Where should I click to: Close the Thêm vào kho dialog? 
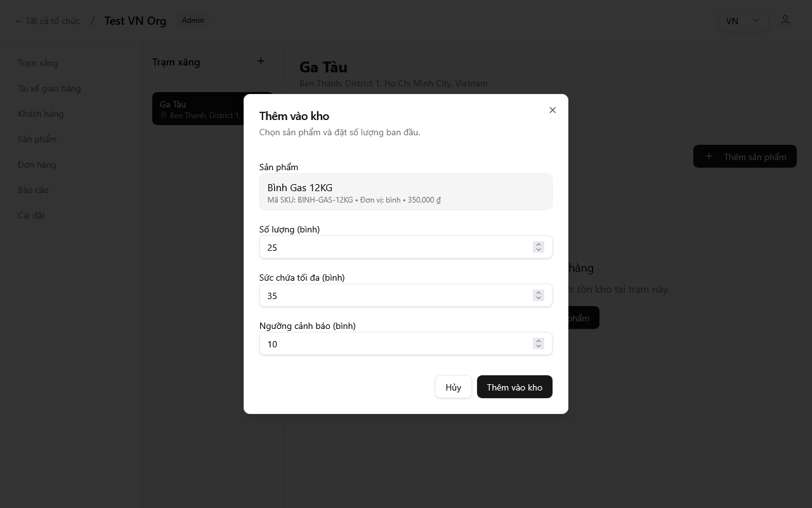553,110
